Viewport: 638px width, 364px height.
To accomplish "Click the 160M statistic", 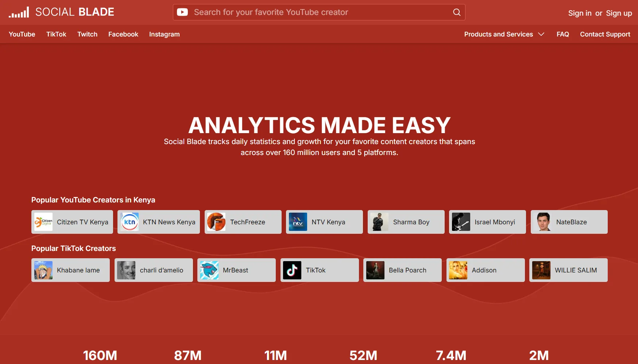I will [100, 355].
